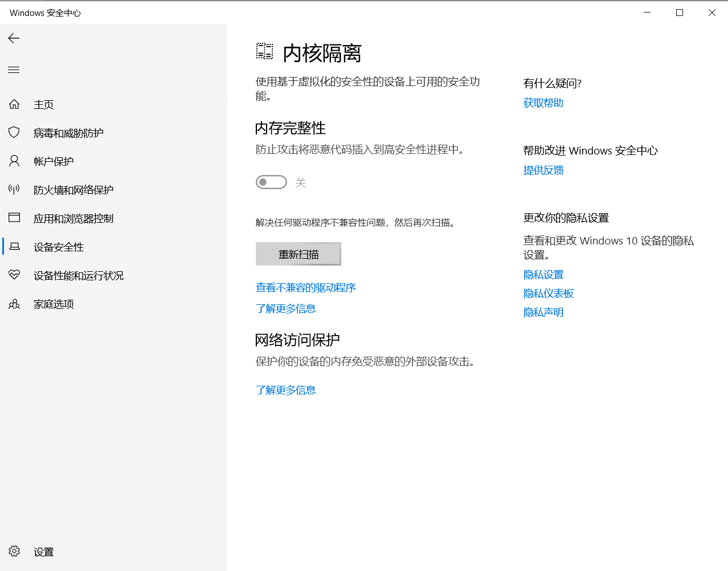Open 防火墙和网络保护 in the sidebar
Image resolution: width=728 pixels, height=571 pixels.
coord(114,190)
